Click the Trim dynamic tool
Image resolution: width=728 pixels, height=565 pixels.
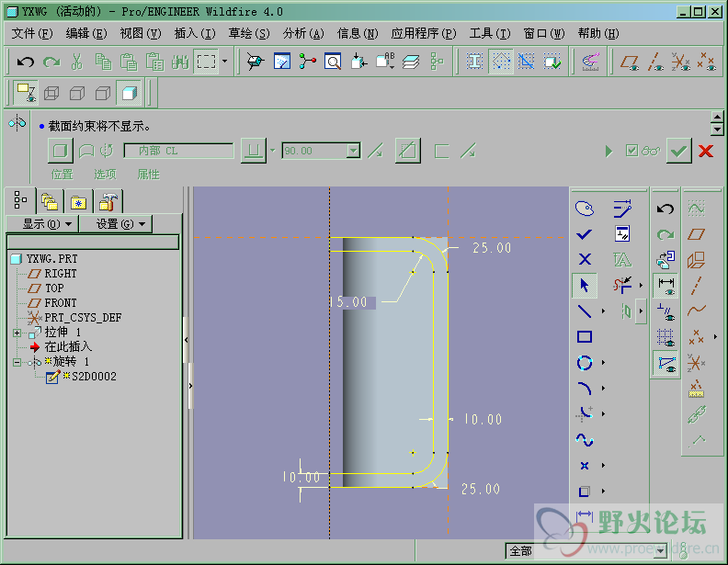(x=622, y=286)
